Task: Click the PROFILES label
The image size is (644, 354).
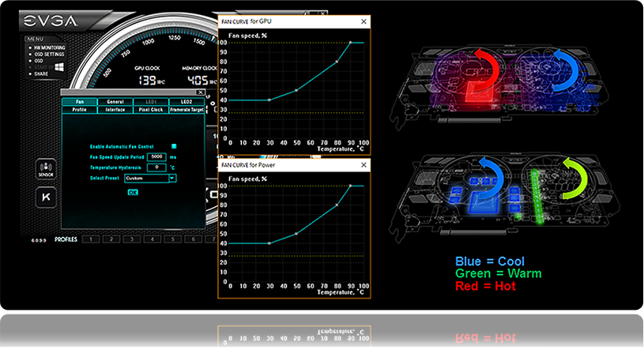Action: [66, 239]
